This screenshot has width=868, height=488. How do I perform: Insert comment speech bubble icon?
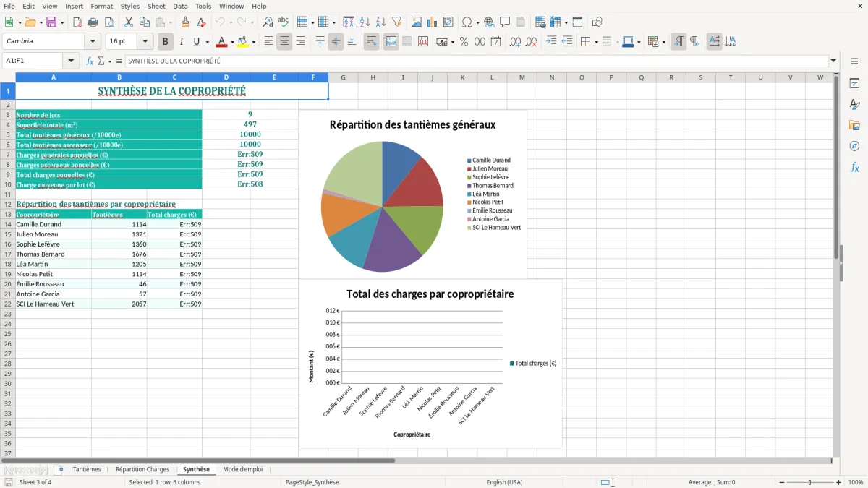point(505,22)
